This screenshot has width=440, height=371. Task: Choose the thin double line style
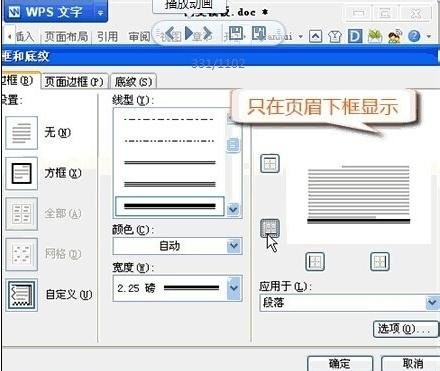pos(169,162)
